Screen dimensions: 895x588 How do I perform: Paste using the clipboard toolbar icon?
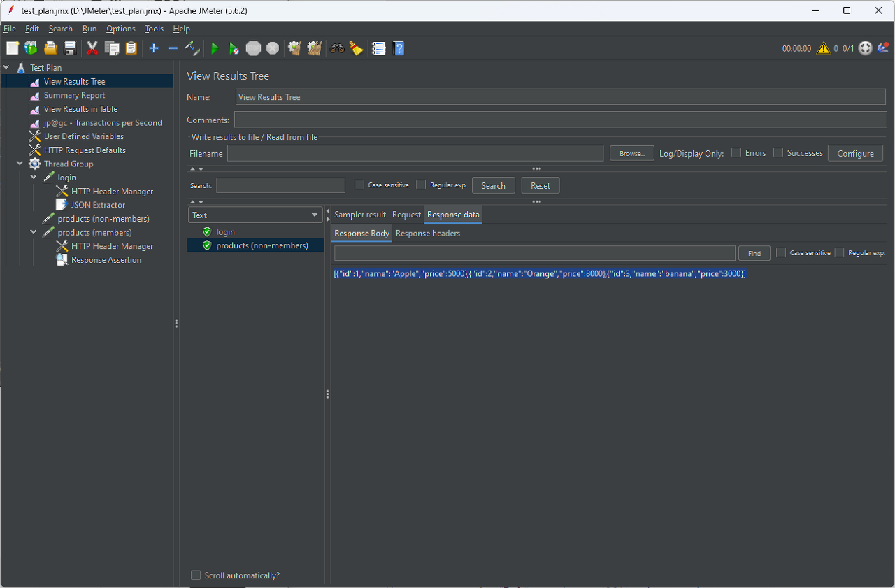(131, 48)
